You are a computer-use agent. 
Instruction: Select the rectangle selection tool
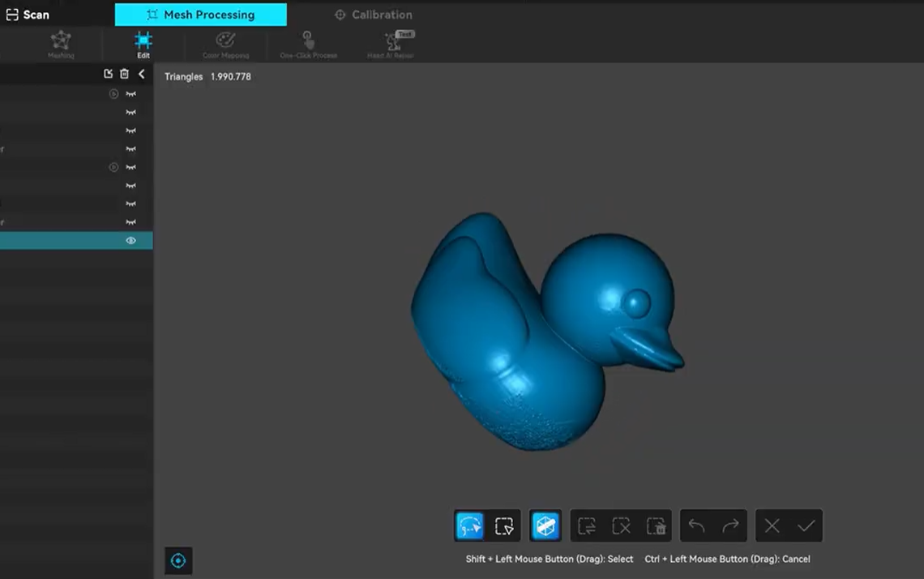coord(504,526)
